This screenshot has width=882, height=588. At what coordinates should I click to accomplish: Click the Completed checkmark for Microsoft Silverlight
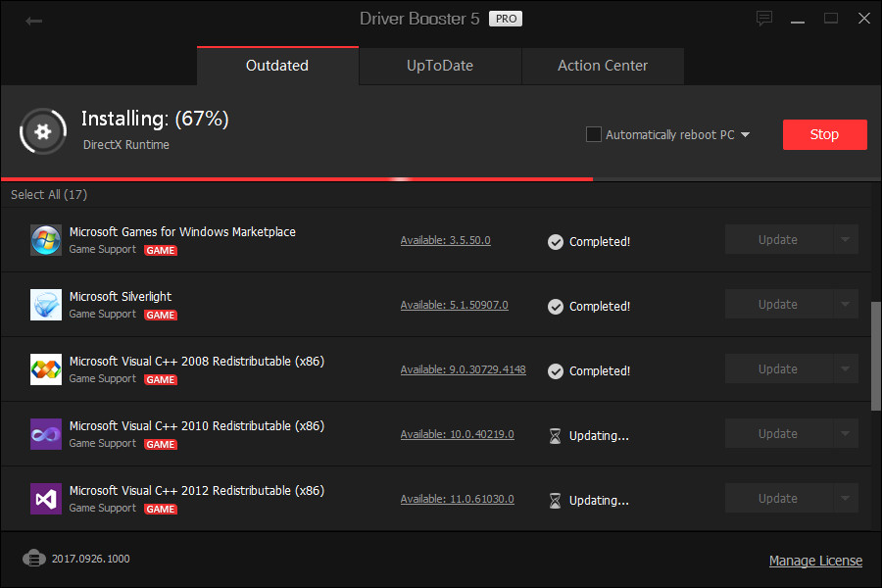556,306
